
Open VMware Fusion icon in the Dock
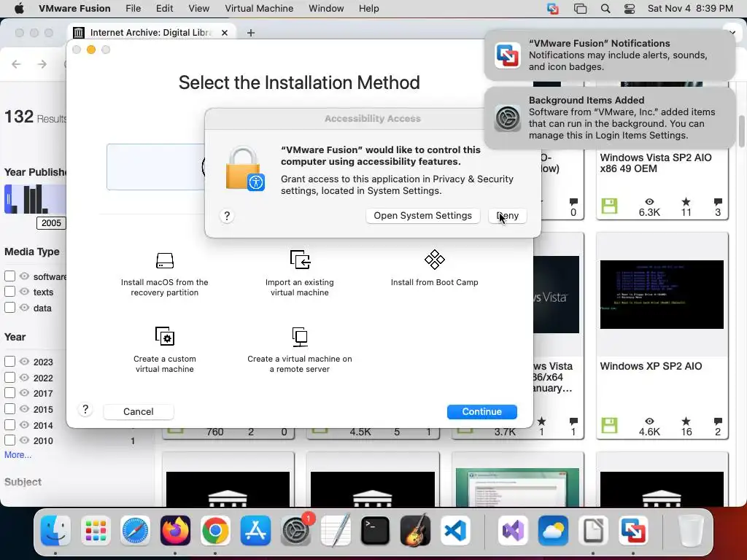point(633,531)
